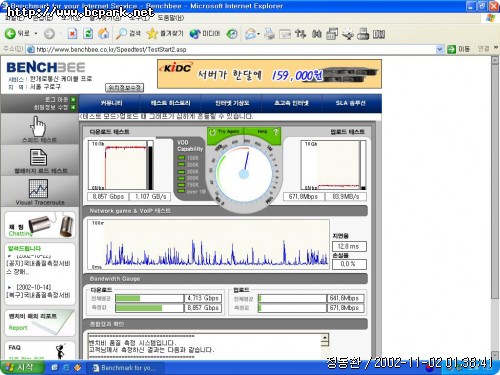The width and height of the screenshot is (500, 375).
Task: Click the download 전체평균 bandwidth bar
Action: tap(149, 298)
